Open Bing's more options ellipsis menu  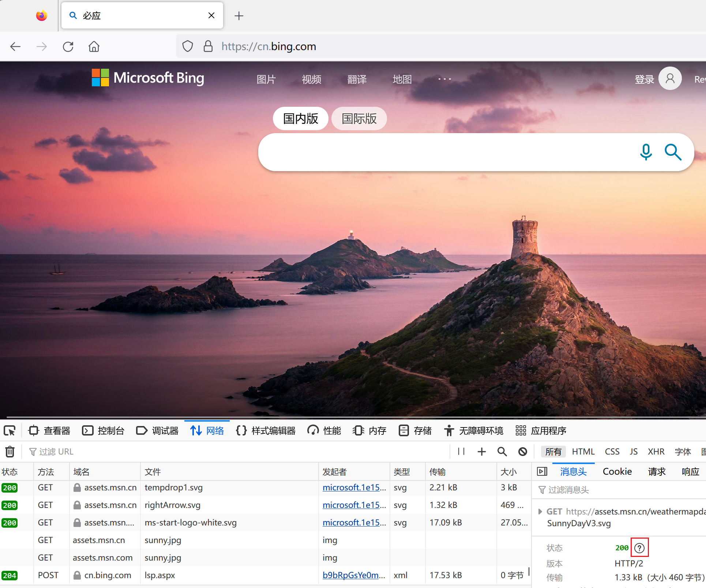444,79
